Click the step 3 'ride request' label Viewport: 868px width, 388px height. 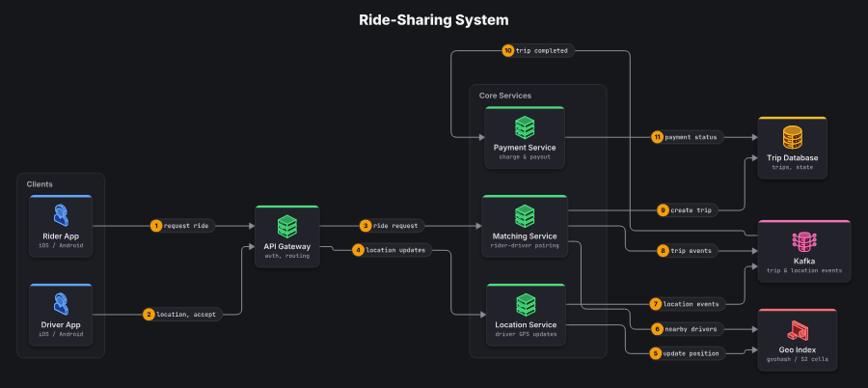tap(392, 226)
